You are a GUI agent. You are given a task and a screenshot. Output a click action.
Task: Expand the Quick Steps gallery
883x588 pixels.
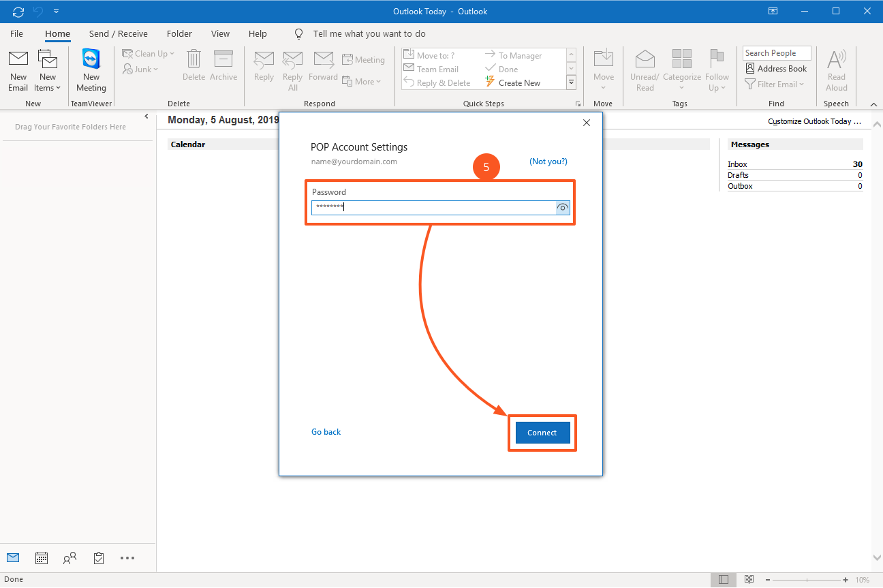(x=572, y=82)
